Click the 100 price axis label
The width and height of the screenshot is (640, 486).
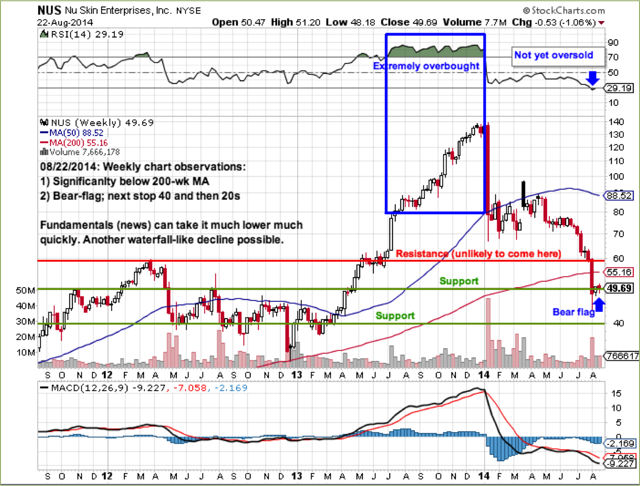(616, 176)
